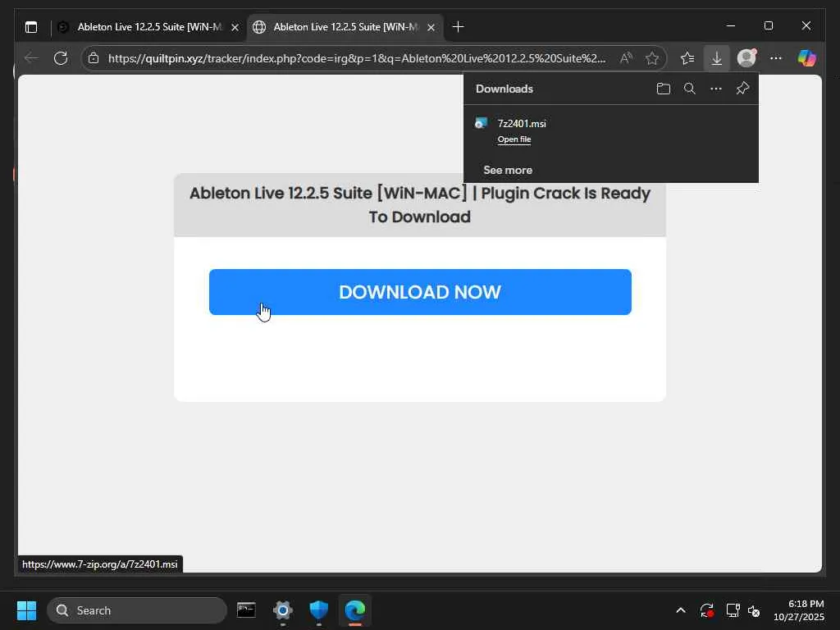Click the muted volume tray icon
840x630 pixels.
click(755, 610)
